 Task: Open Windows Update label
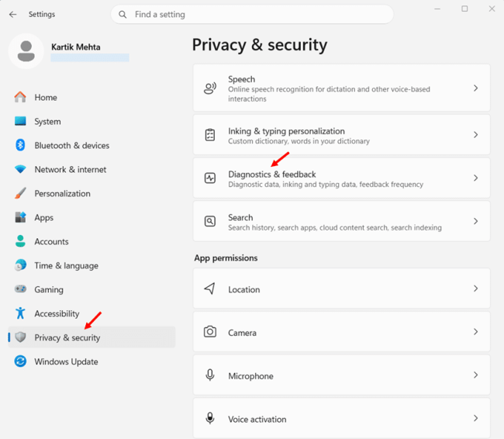click(66, 361)
